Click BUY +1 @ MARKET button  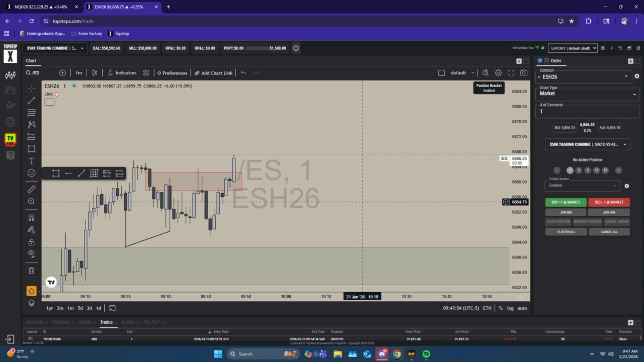(x=566, y=202)
